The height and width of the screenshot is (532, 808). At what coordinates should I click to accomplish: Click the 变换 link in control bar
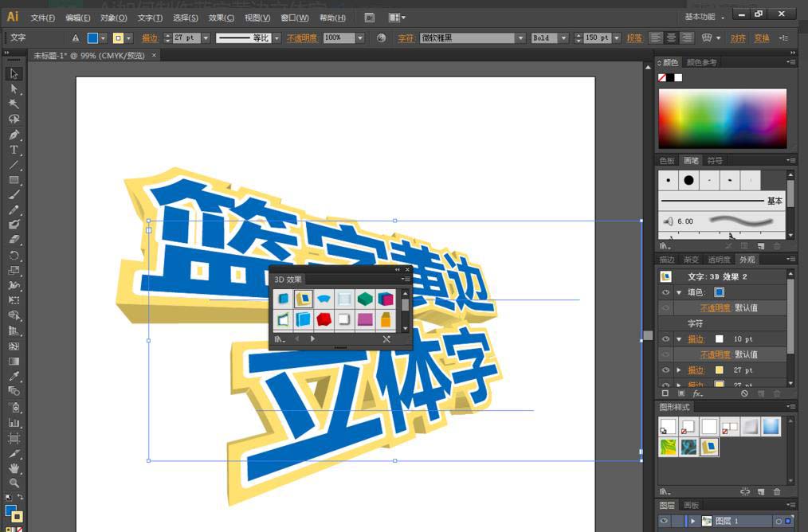(761, 37)
